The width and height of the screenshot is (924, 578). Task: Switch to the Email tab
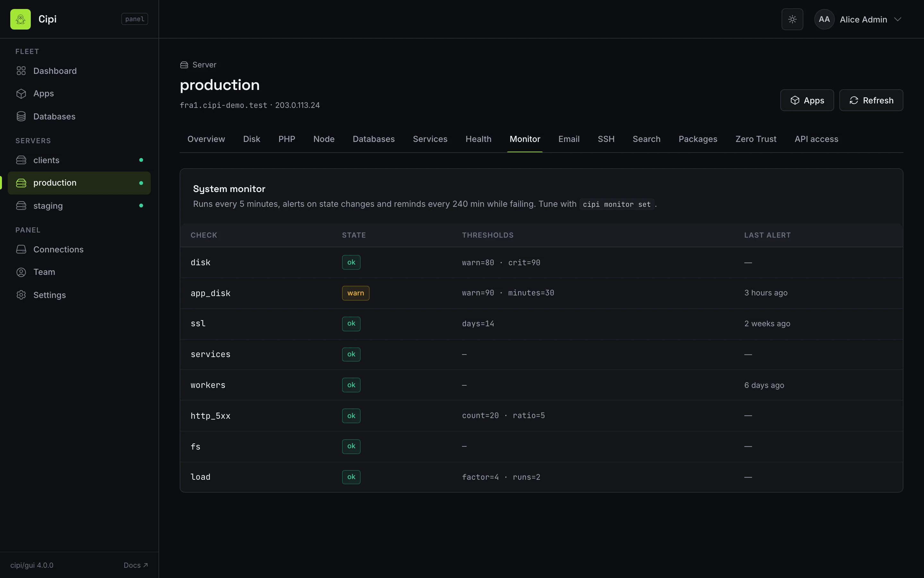point(569,139)
